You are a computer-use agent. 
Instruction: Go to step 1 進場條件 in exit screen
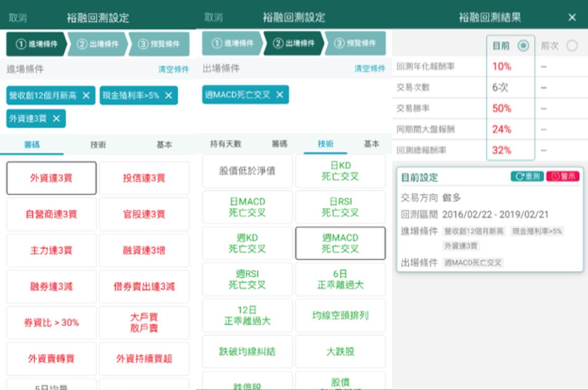click(233, 43)
